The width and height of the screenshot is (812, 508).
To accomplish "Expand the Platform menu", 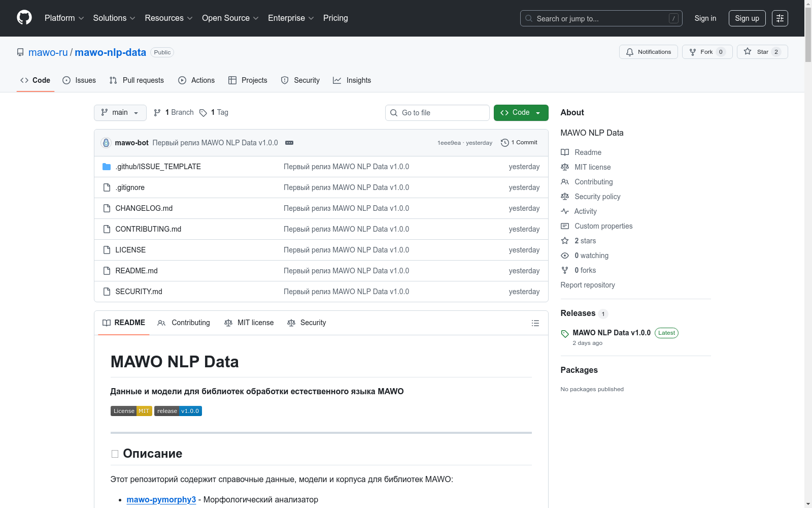I will (x=64, y=18).
